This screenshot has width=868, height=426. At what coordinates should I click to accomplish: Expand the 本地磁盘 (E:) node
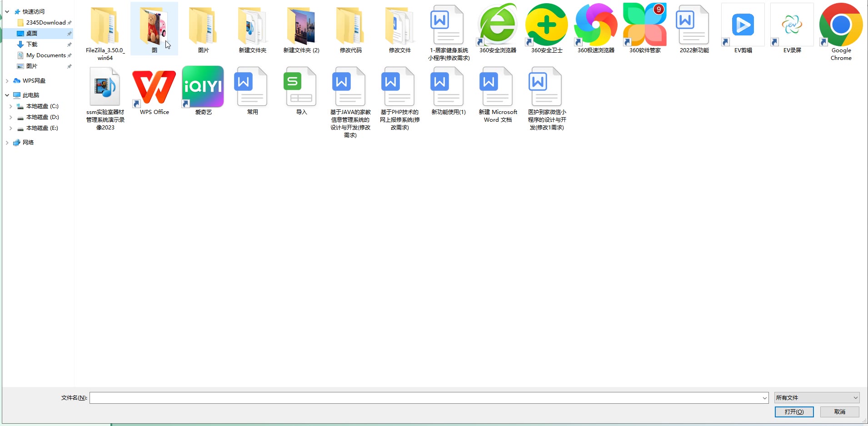(x=11, y=128)
